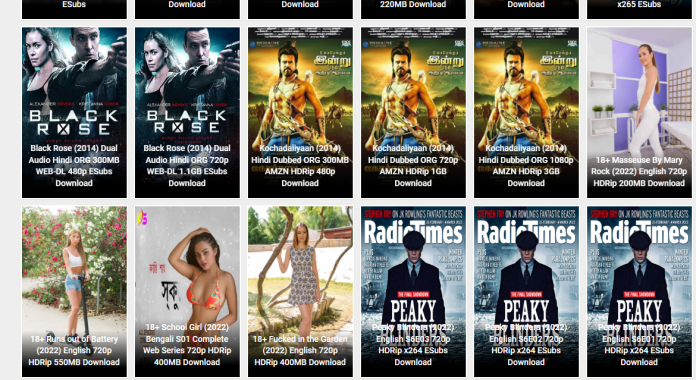Open 'in the Garden' 720p HDRip 400MB card
This screenshot has width=696, height=380.
click(x=300, y=291)
